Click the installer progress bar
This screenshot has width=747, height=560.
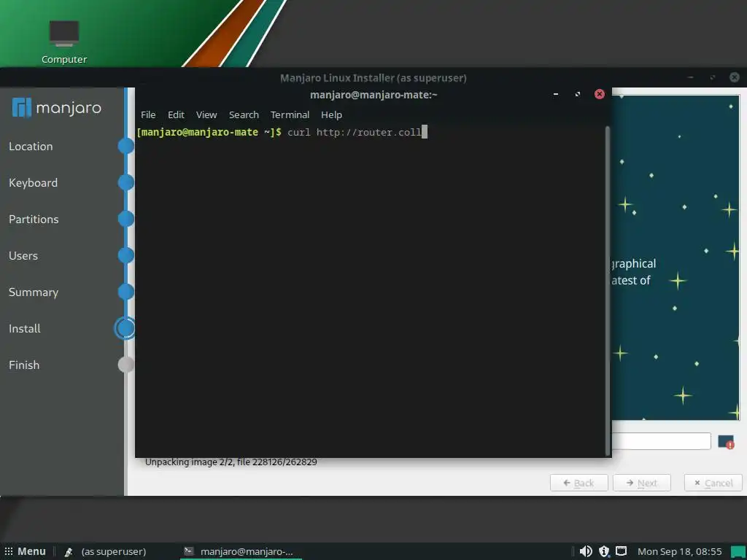click(x=661, y=441)
